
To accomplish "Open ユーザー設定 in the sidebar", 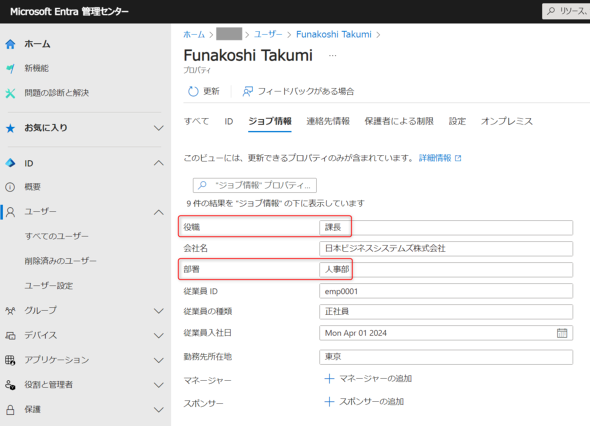I will click(x=49, y=286).
